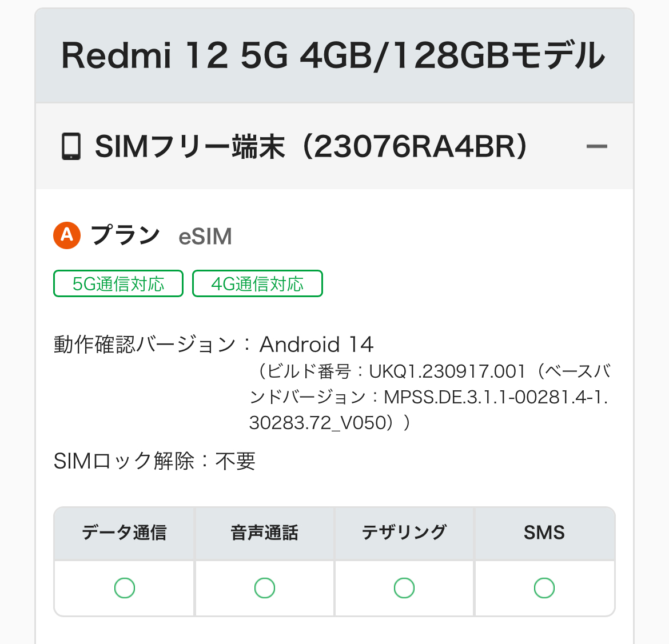Click the orange A plan badge
This screenshot has height=644, width=669.
pyautogui.click(x=67, y=235)
